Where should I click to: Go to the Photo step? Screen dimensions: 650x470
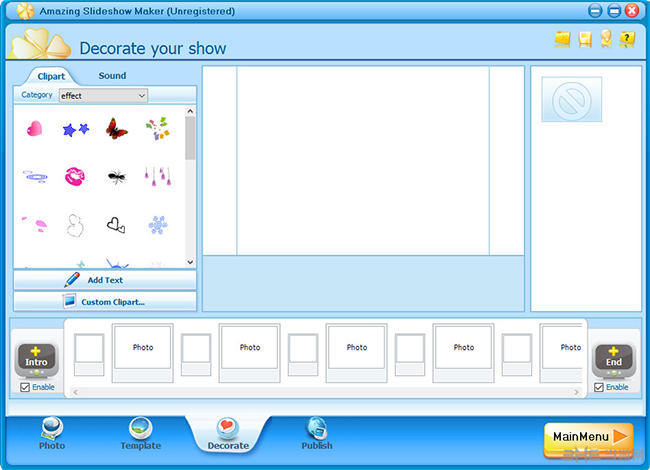tap(52, 434)
